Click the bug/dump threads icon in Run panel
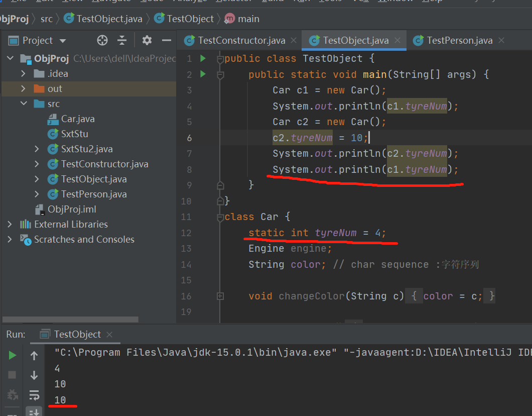 click(13, 395)
